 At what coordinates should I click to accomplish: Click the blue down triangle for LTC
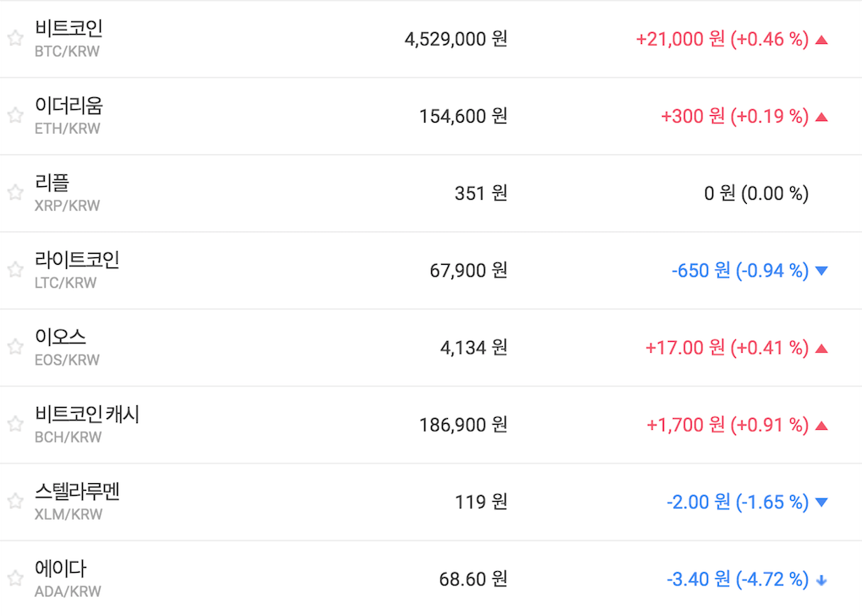point(821,271)
